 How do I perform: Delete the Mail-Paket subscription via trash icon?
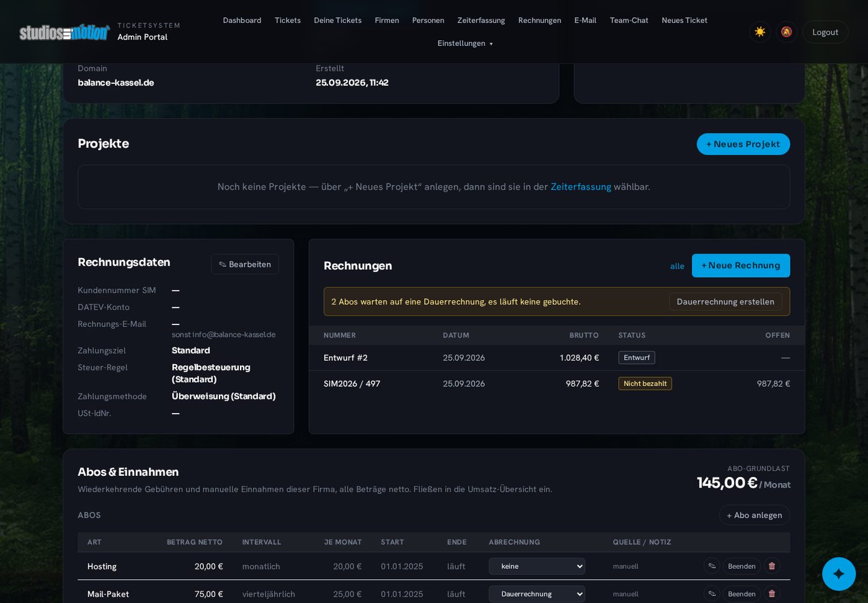click(x=772, y=594)
